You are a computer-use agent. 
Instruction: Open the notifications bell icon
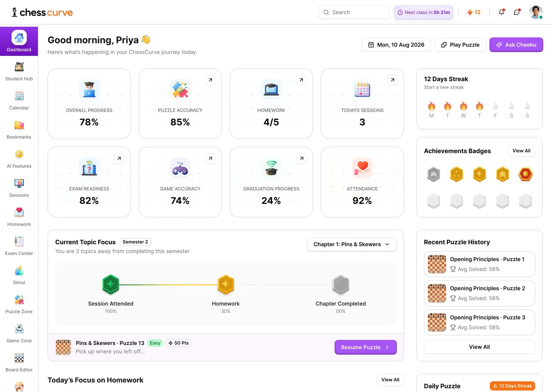point(501,12)
